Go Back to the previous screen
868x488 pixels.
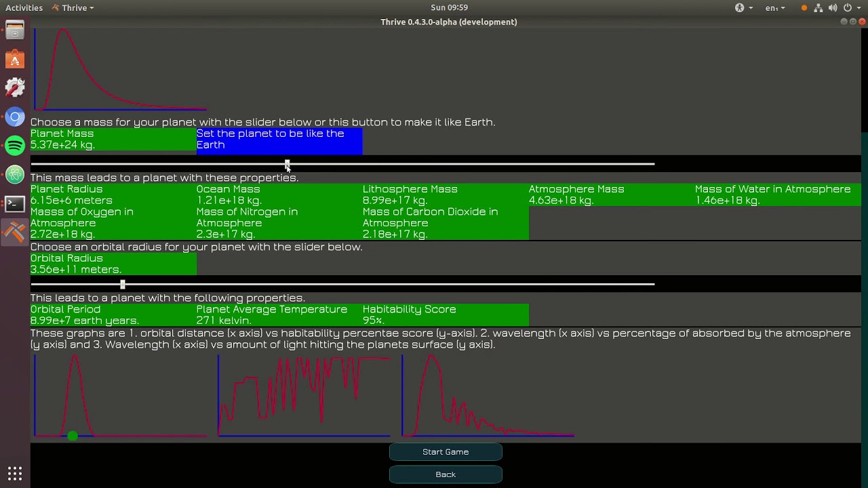(446, 474)
